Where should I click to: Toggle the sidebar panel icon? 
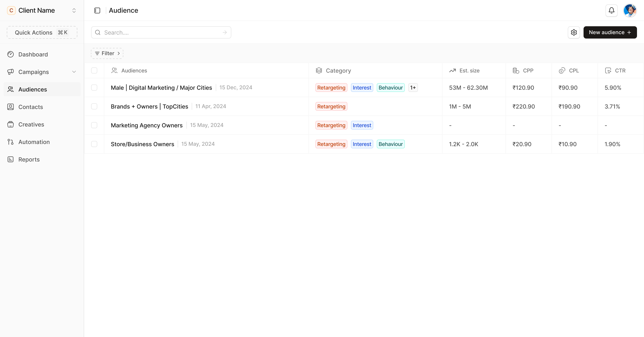coord(97,11)
